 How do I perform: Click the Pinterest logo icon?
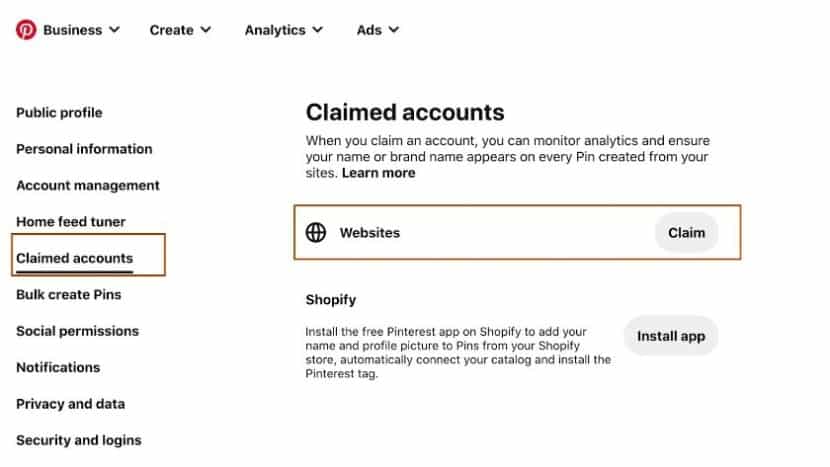tap(26, 30)
